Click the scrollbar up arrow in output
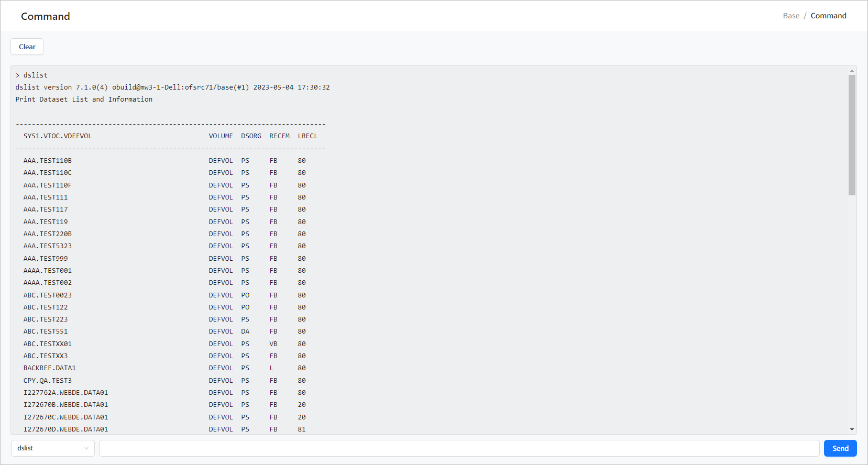Image resolution: width=868 pixels, height=465 pixels. point(852,71)
